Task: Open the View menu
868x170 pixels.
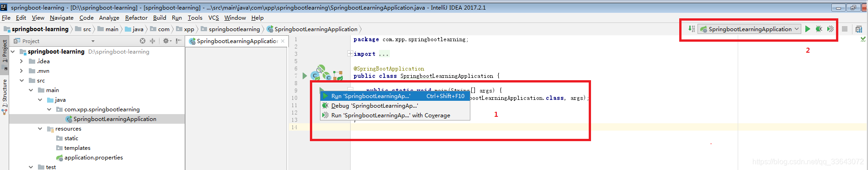Action: click(38, 17)
